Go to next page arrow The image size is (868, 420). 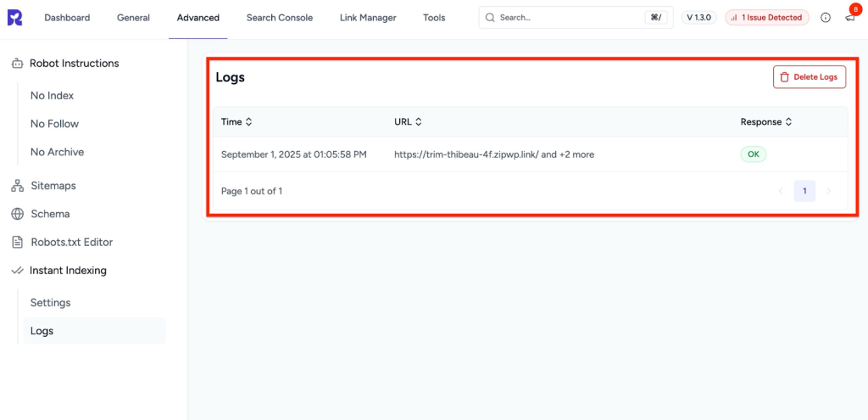pyautogui.click(x=829, y=191)
